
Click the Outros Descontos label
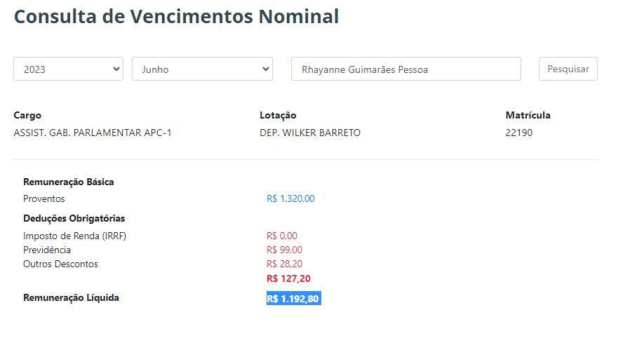pos(60,264)
